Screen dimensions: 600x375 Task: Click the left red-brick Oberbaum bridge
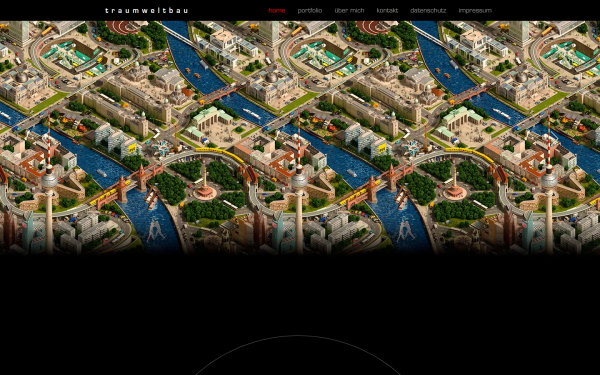pyautogui.click(x=126, y=188)
